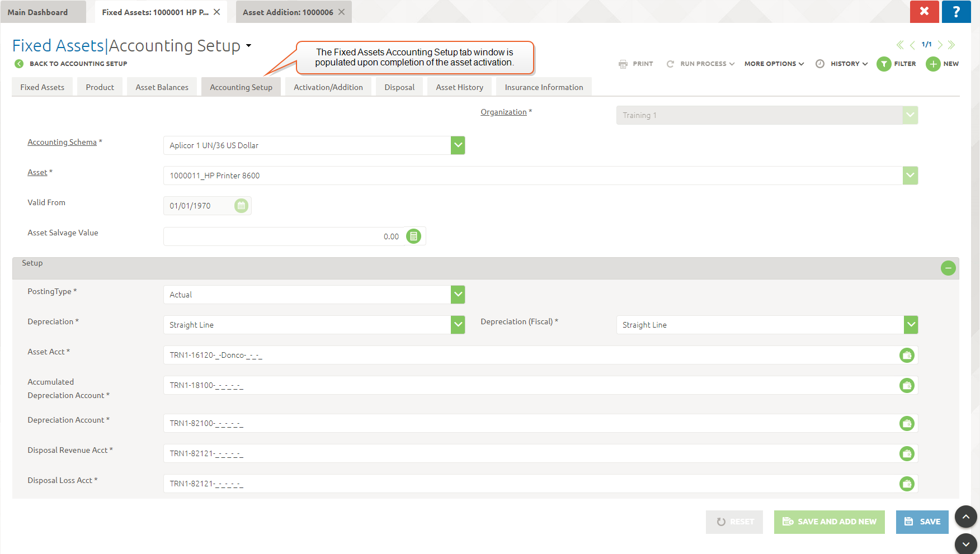Viewport: 980px width, 554px height.
Task: Open calendar picker for Valid From
Action: [241, 206]
